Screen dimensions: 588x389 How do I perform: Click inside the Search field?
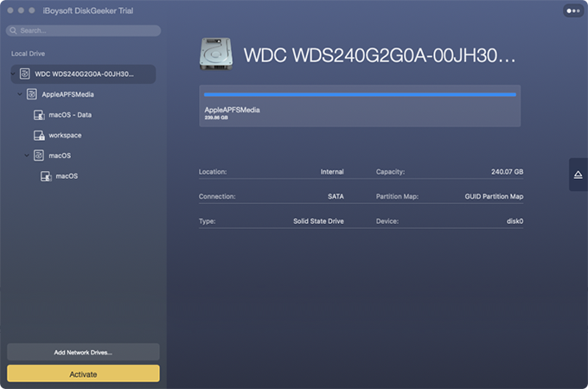click(x=86, y=31)
